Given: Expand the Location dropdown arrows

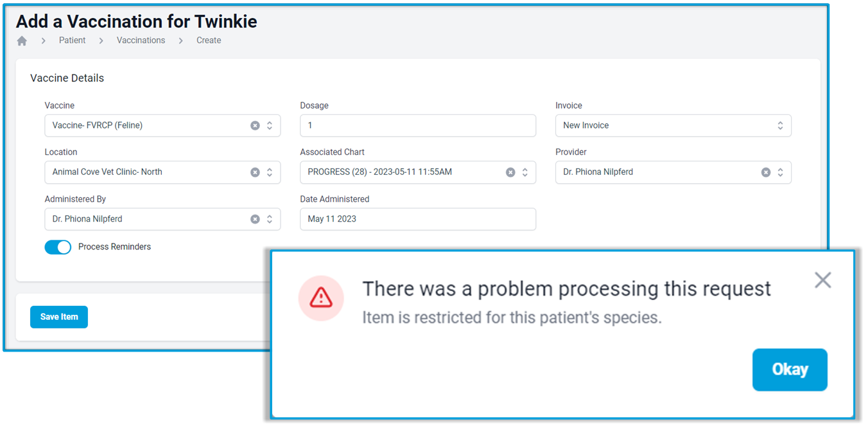Looking at the screenshot, I should [270, 172].
